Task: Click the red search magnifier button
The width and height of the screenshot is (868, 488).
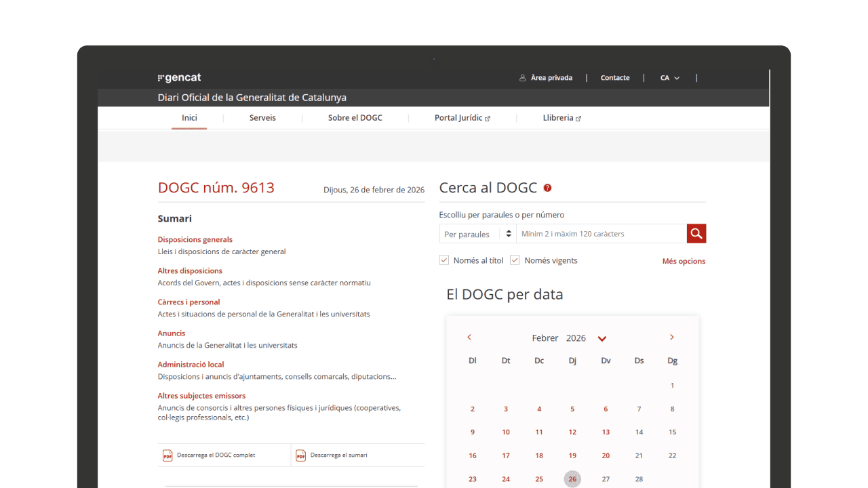Action: coord(696,234)
